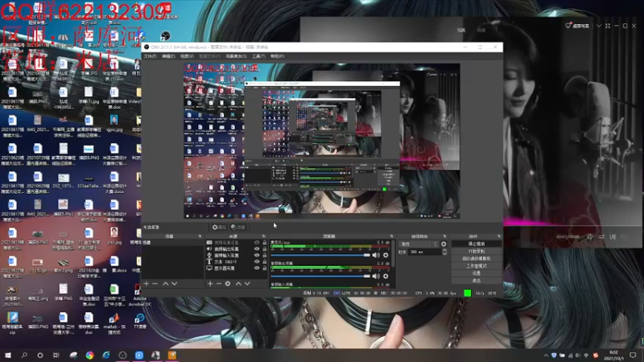The height and width of the screenshot is (362, 644).
Task: Add a new scene with plus icon
Action: (x=147, y=284)
